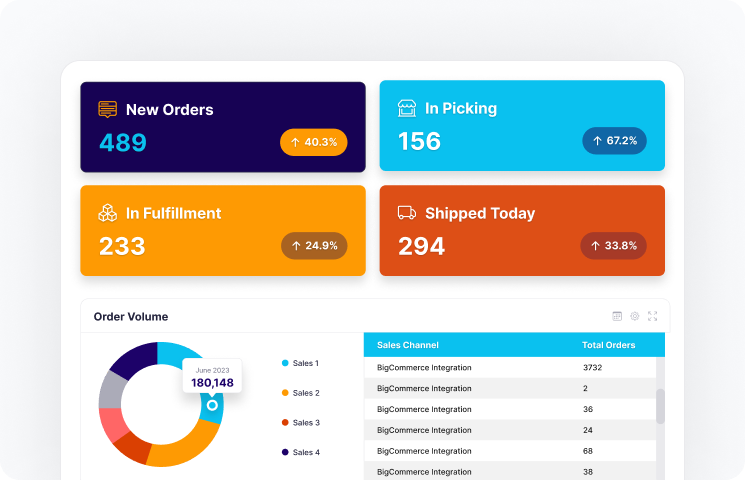This screenshot has height=480, width=745.
Task: Click the 33.8% increase badge
Action: 613,246
